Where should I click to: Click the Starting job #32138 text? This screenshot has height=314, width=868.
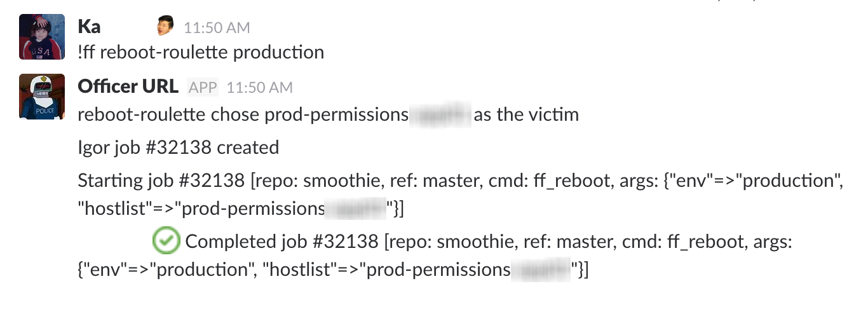click(161, 181)
